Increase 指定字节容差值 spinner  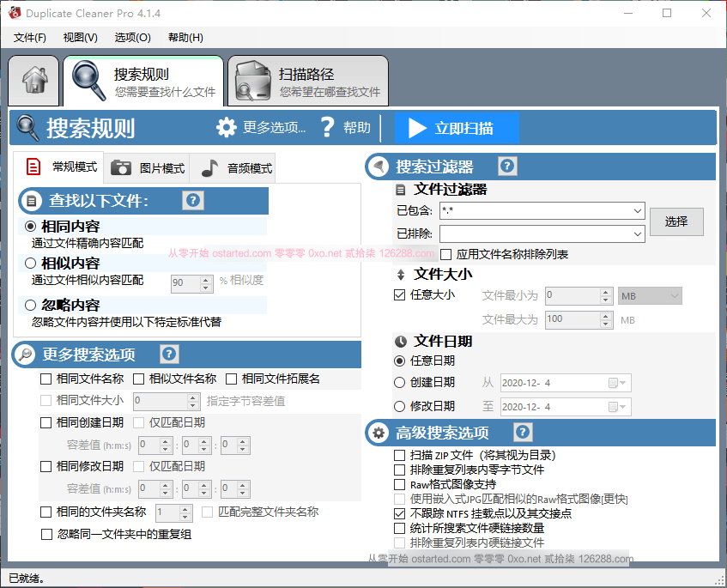(x=193, y=398)
